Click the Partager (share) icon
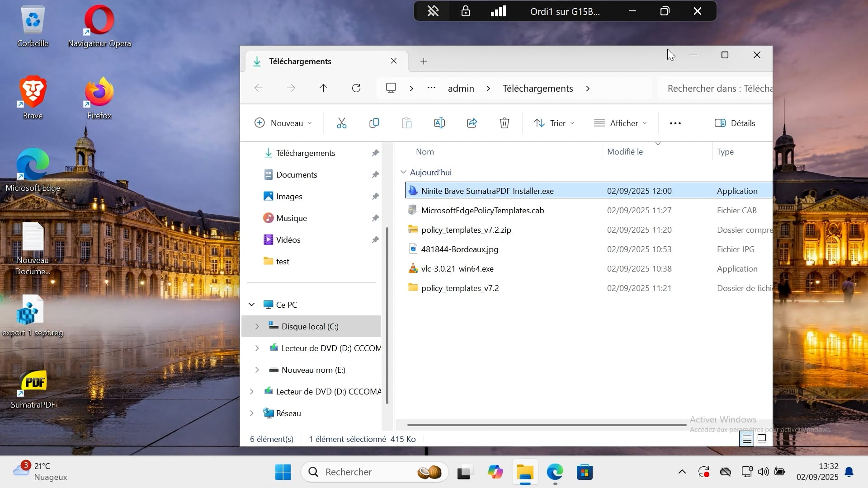This screenshot has width=868, height=488. 472,122
